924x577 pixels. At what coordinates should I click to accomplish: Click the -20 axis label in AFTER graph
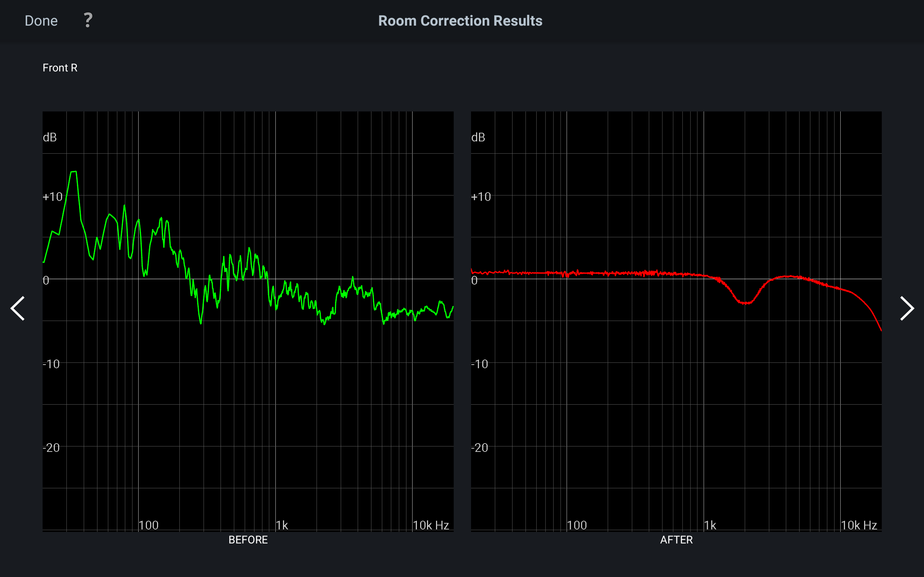point(480,448)
